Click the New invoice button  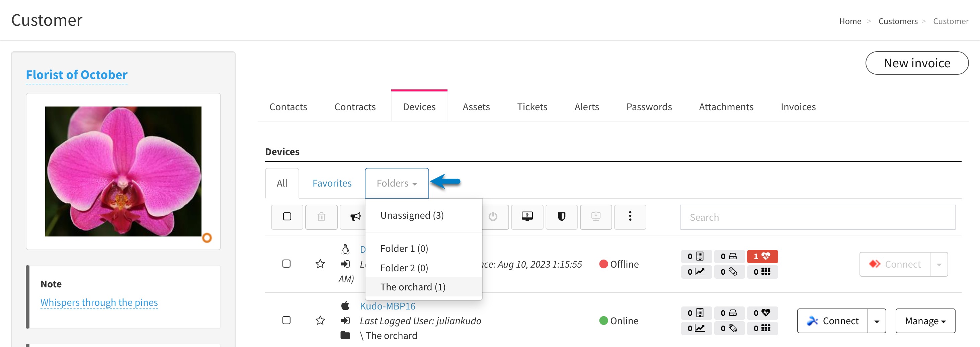(917, 63)
